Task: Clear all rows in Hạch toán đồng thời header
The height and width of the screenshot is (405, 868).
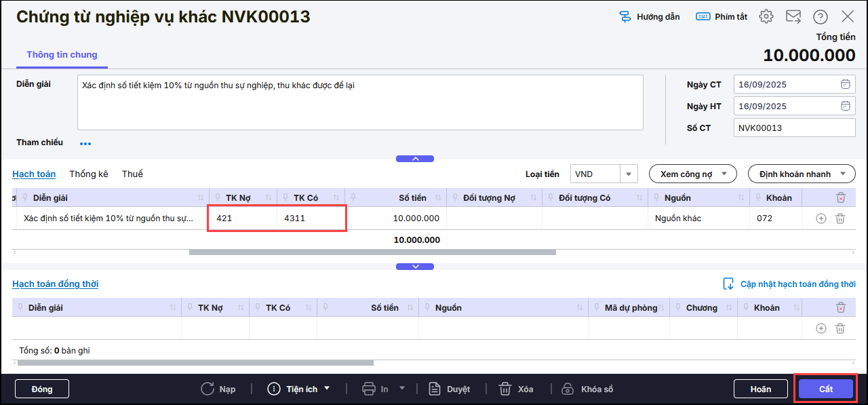Action: pyautogui.click(x=841, y=307)
